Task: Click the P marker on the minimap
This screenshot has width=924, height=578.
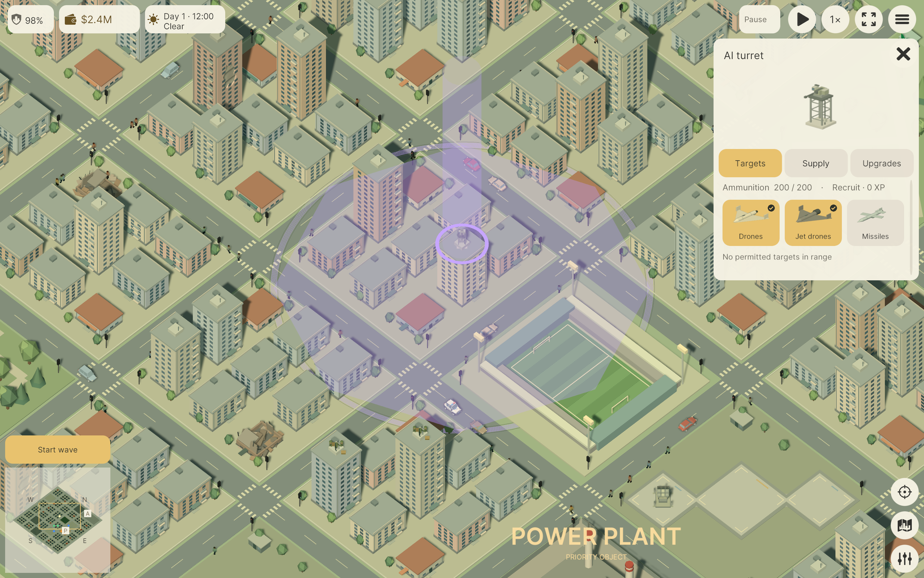Action: (66, 530)
